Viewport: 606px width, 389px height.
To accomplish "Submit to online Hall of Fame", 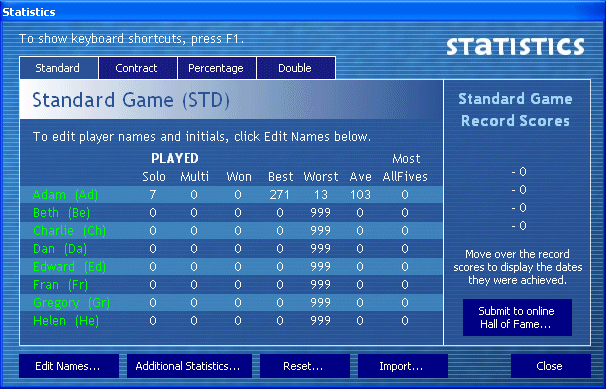I will point(517,318).
